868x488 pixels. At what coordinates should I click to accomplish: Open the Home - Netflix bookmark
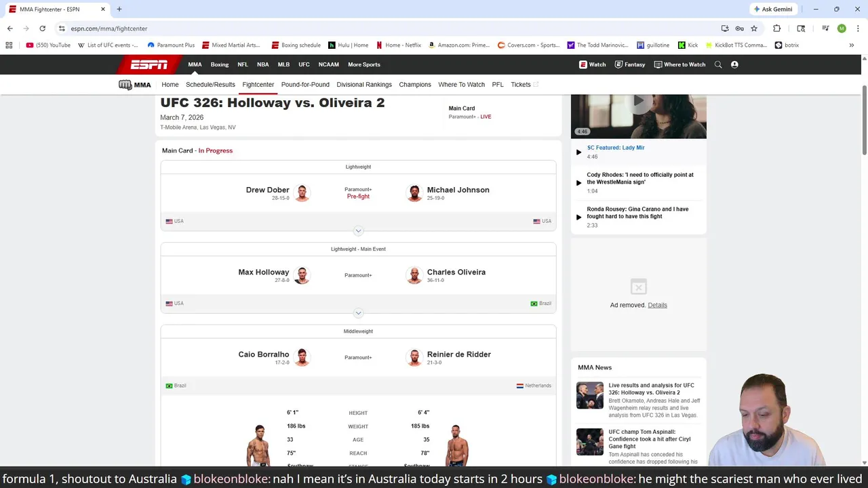[x=399, y=45]
